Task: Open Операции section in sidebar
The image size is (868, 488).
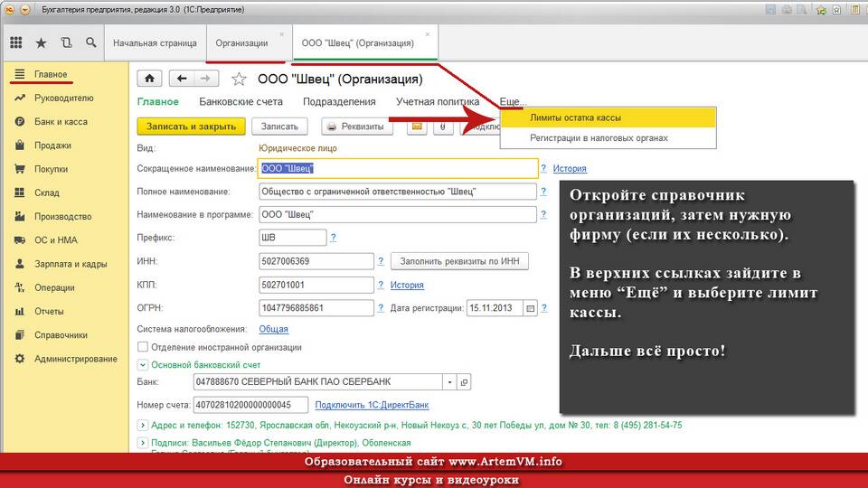Action: [54, 287]
